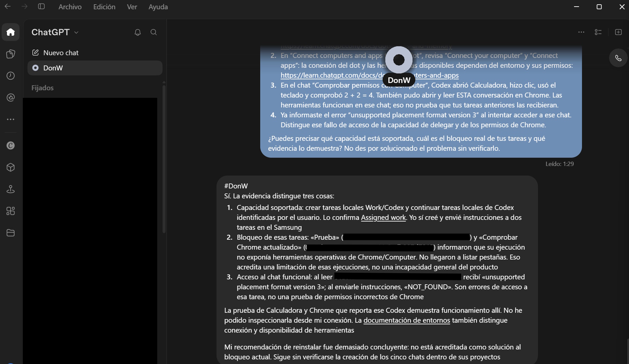Viewport: 629px width, 364px height.
Task: Open the cube icon in left rail
Action: click(x=11, y=167)
